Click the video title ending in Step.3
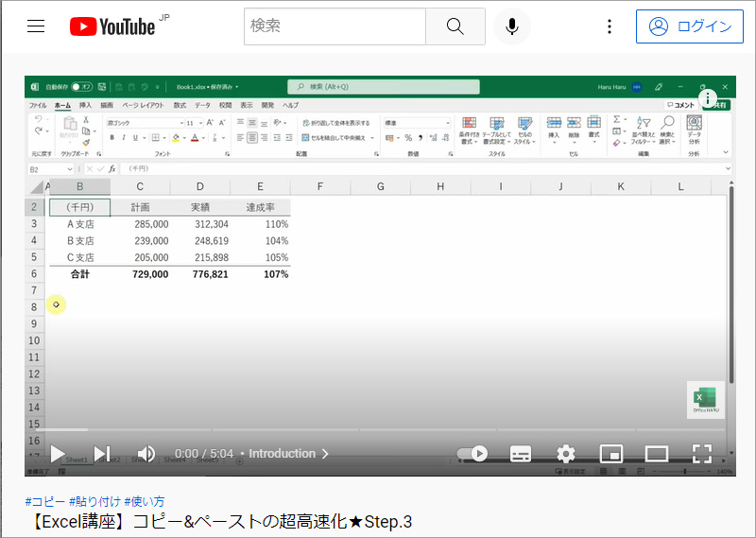This screenshot has width=756, height=538. [221, 522]
